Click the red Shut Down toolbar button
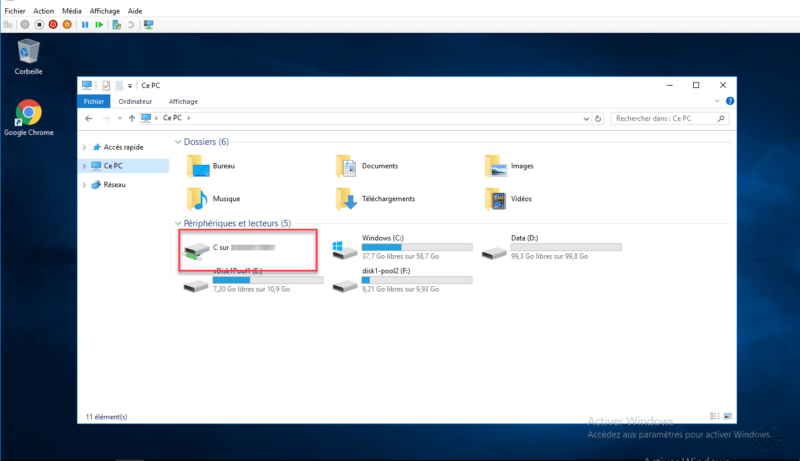800x461 pixels. tap(53, 24)
